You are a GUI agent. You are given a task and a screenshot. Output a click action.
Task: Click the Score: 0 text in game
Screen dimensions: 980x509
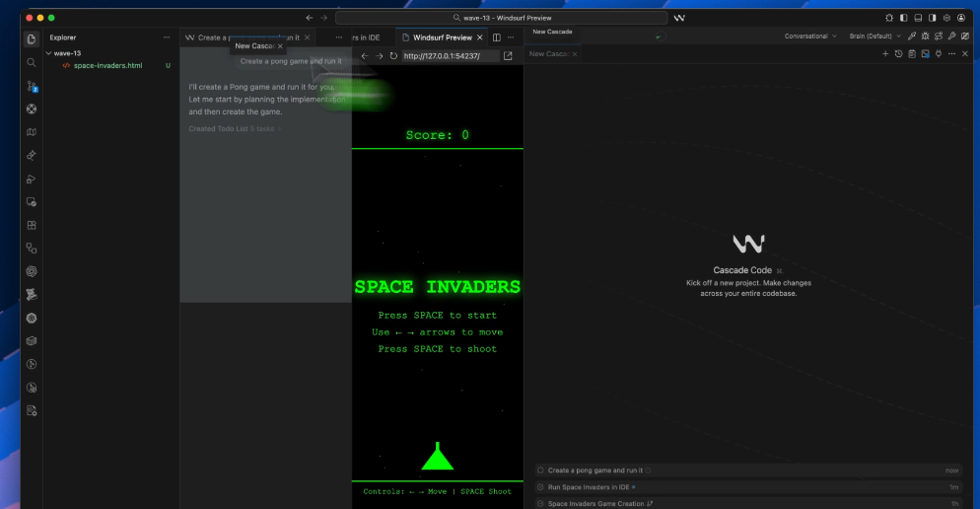point(438,135)
